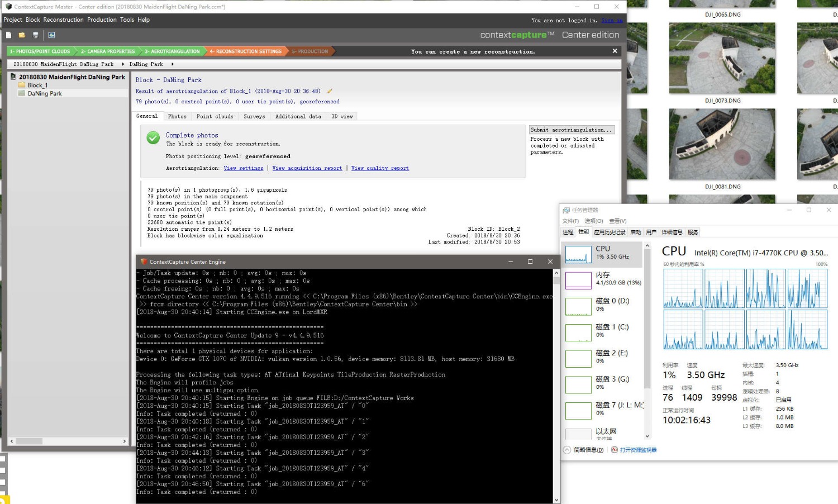Click the console scrollbar up arrow

pyautogui.click(x=556, y=273)
